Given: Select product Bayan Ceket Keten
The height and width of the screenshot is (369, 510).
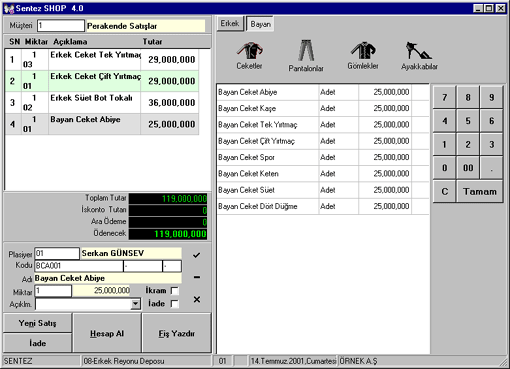Looking at the screenshot, I should pyautogui.click(x=323, y=174).
